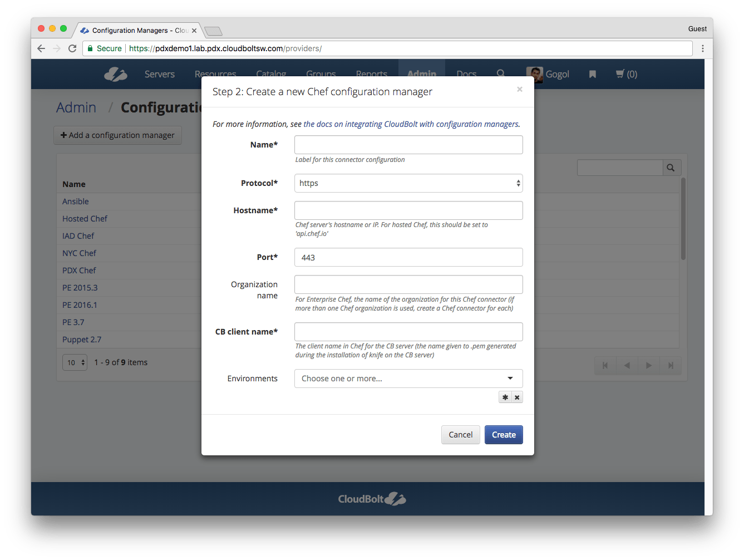744x560 pixels.
Task: Click the Port field containing 443
Action: click(408, 257)
